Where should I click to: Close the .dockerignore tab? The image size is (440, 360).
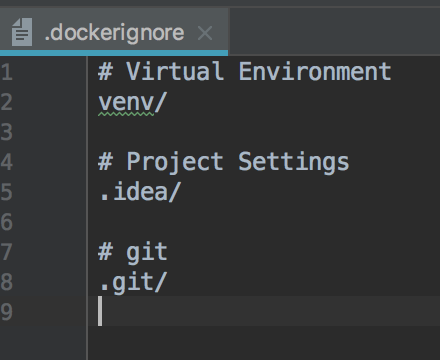[205, 33]
